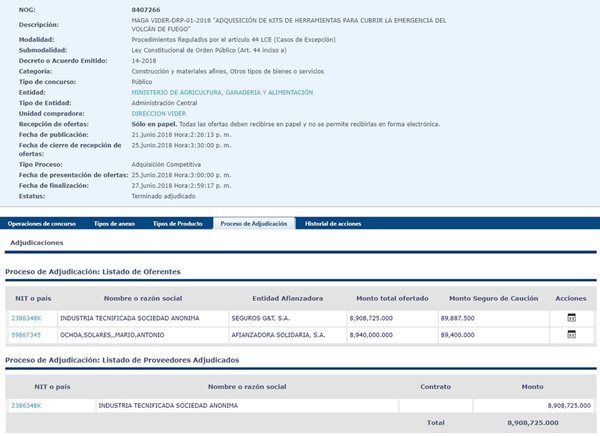Open NIT 2386348K in Proveedores Adjudicados table
600x436 pixels.
27,406
